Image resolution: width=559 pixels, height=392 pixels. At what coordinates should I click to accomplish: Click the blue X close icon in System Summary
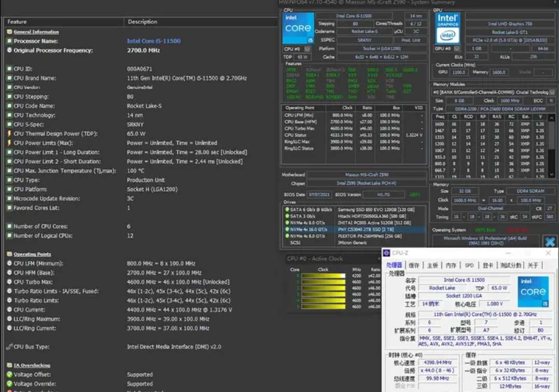pos(549,242)
